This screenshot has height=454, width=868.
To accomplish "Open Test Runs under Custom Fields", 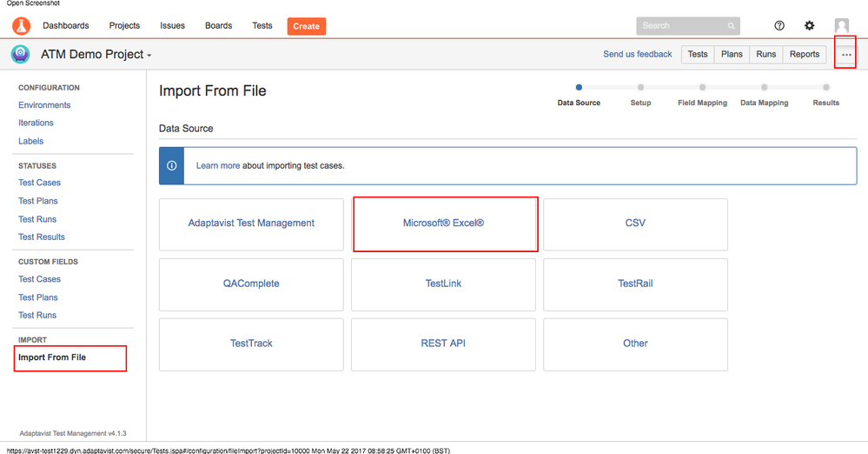I will click(x=37, y=315).
